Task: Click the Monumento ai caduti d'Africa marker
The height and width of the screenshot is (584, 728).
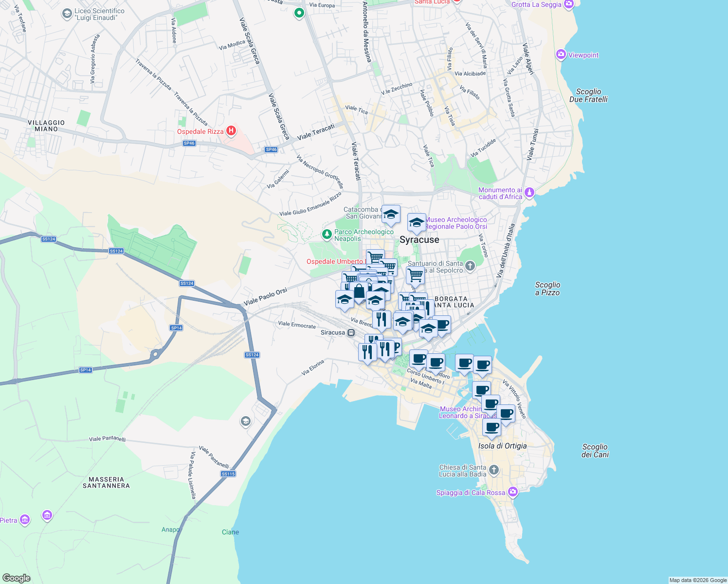Action: click(530, 192)
